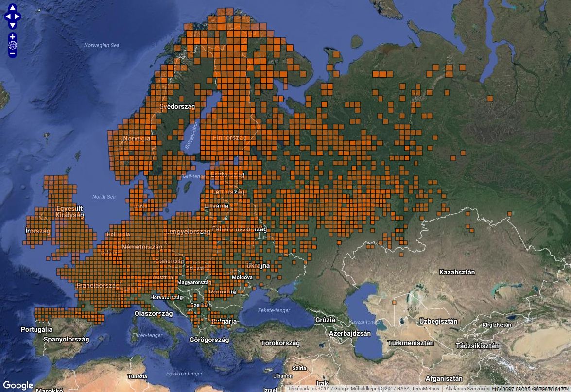Pan the map west with left arrow
Screen dimensions: 571x392
coord(7,17)
